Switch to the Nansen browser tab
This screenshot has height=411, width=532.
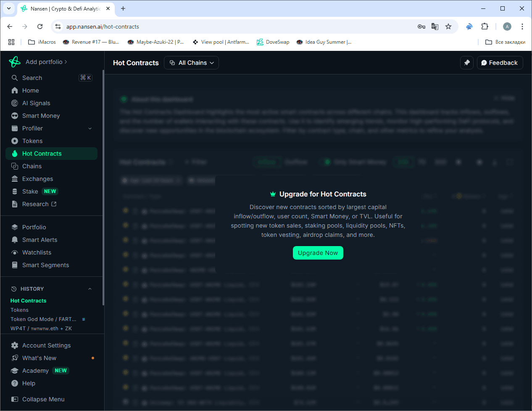[65, 8]
